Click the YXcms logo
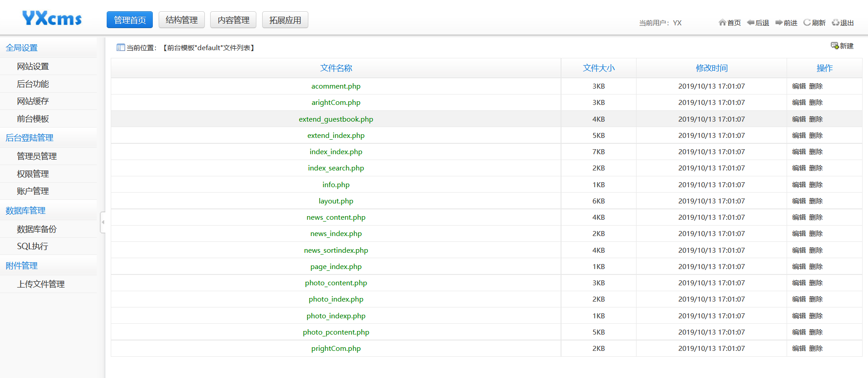Viewport: 868px width, 378px height. (x=52, y=19)
